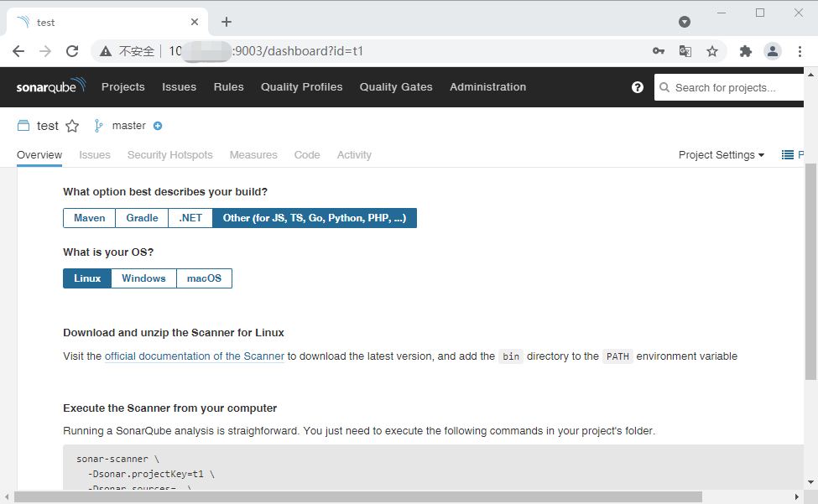Click the branch icon beside master
The width and height of the screenshot is (818, 504).
tap(100, 125)
